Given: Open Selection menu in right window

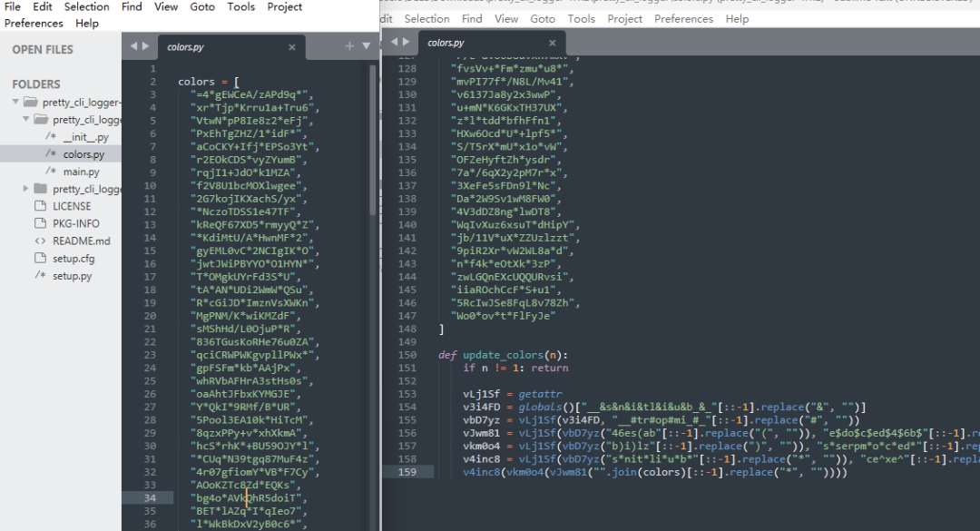Looking at the screenshot, I should [426, 19].
